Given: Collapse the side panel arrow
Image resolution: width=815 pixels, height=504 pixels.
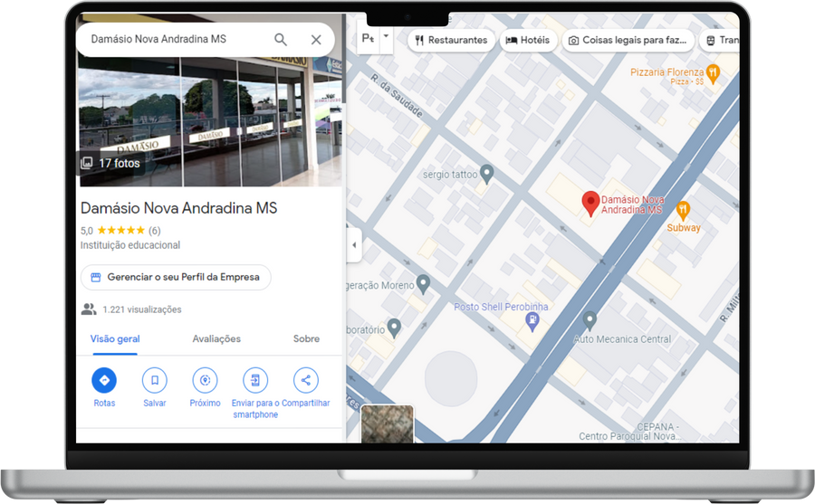Looking at the screenshot, I should tap(354, 244).
